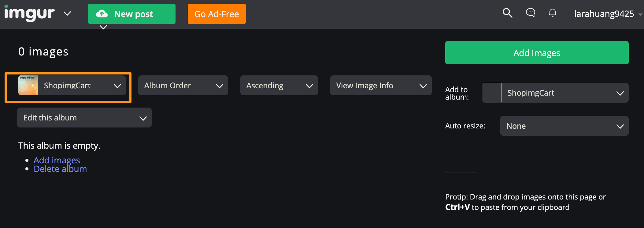Click the Add images link
Screen dimensions: 644x228
coord(57,160)
